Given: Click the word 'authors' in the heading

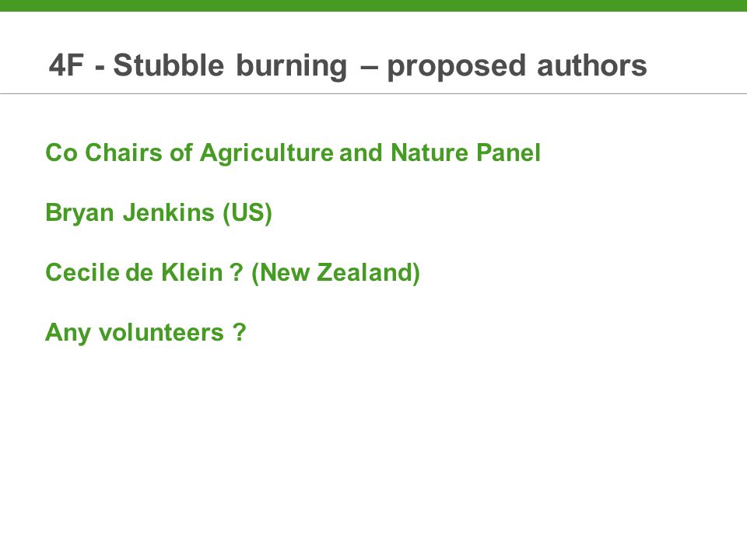Looking at the screenshot, I should pyautogui.click(x=591, y=65).
